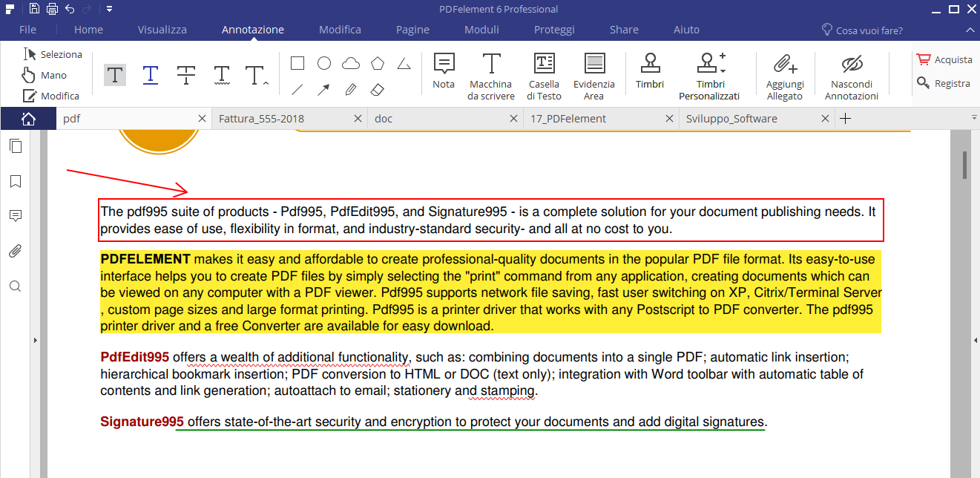The width and height of the screenshot is (980, 478).
Task: Select the strikethrough text tool
Action: click(186, 74)
